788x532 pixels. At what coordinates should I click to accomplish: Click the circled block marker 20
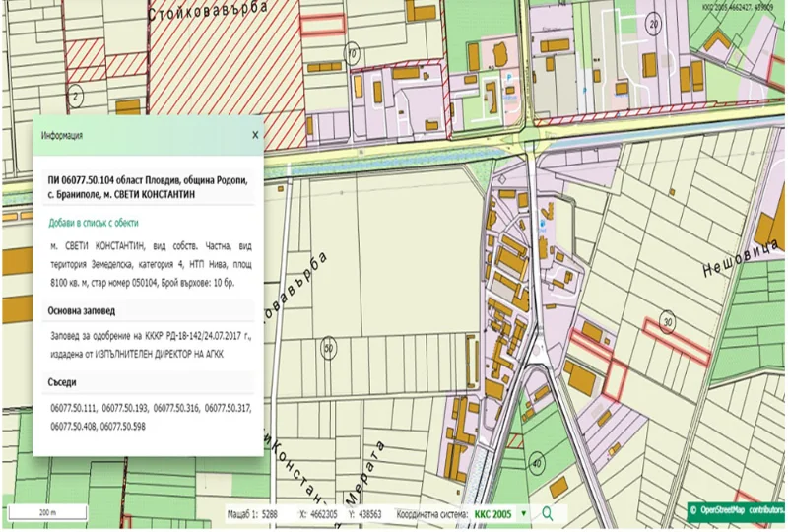[x=654, y=24]
